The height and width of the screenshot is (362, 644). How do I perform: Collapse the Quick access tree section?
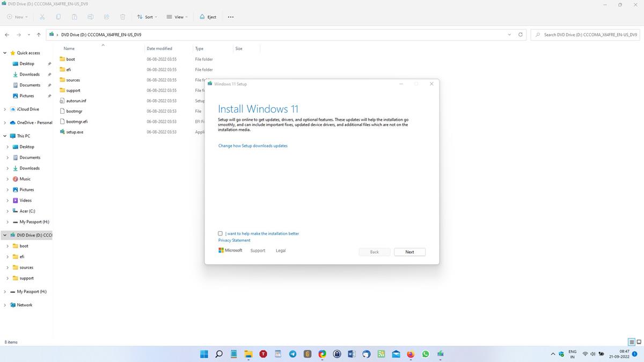5,53
